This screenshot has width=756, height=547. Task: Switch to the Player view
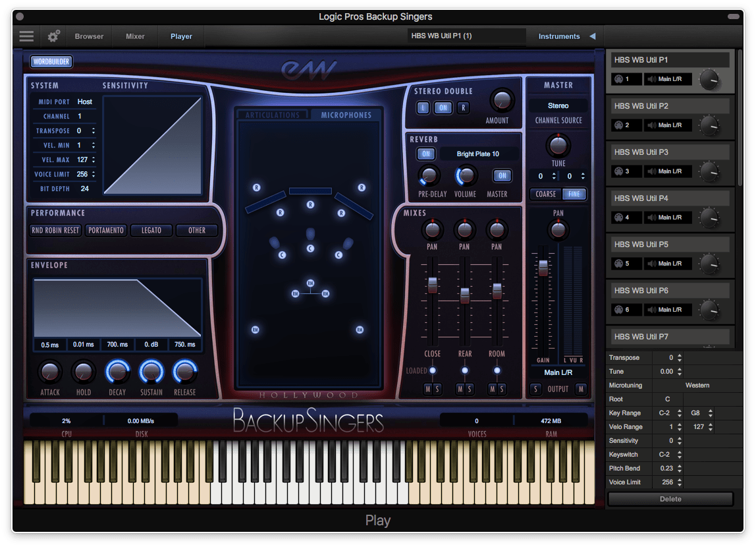point(181,36)
